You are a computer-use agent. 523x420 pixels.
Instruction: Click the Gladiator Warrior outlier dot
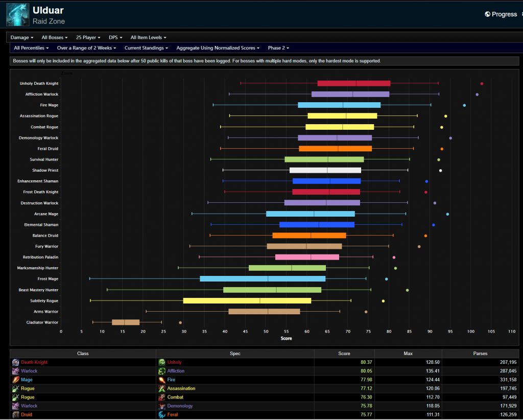(x=180, y=322)
